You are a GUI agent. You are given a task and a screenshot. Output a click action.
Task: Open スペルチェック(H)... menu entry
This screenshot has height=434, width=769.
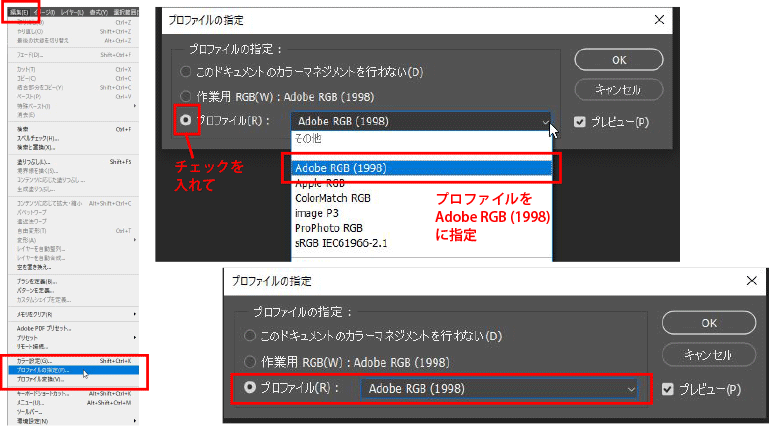[x=74, y=138]
